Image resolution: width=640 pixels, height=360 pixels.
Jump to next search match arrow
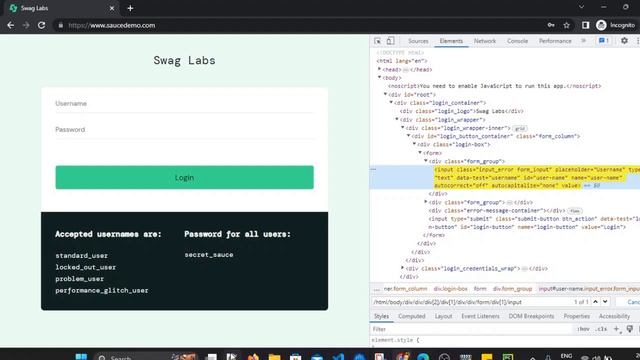pyautogui.click(x=605, y=302)
